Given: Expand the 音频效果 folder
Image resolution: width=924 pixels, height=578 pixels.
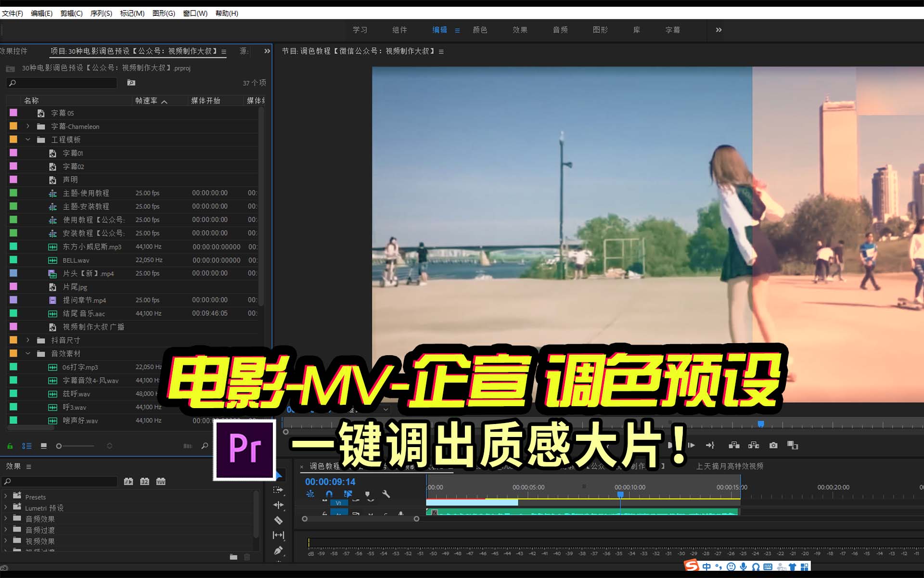Looking at the screenshot, I should (5, 518).
